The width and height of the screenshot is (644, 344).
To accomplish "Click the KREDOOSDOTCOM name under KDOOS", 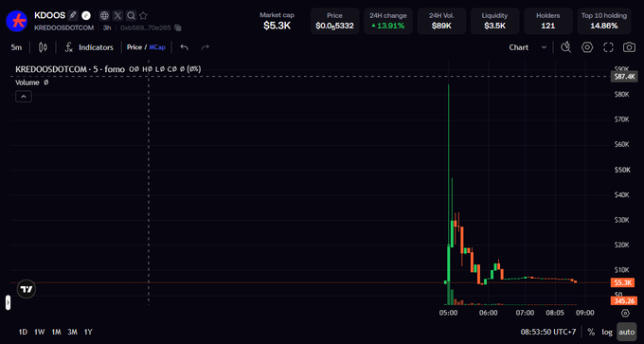I will click(x=63, y=27).
